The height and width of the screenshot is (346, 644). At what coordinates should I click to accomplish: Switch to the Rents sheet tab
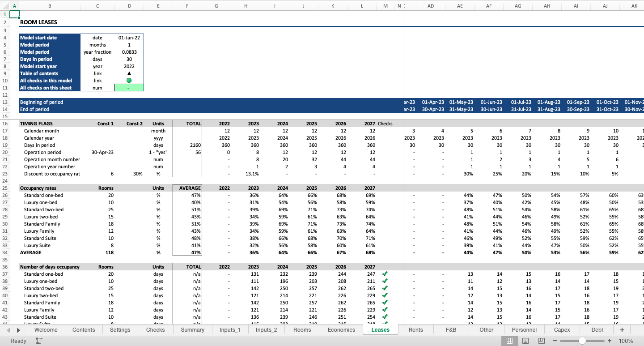point(415,329)
